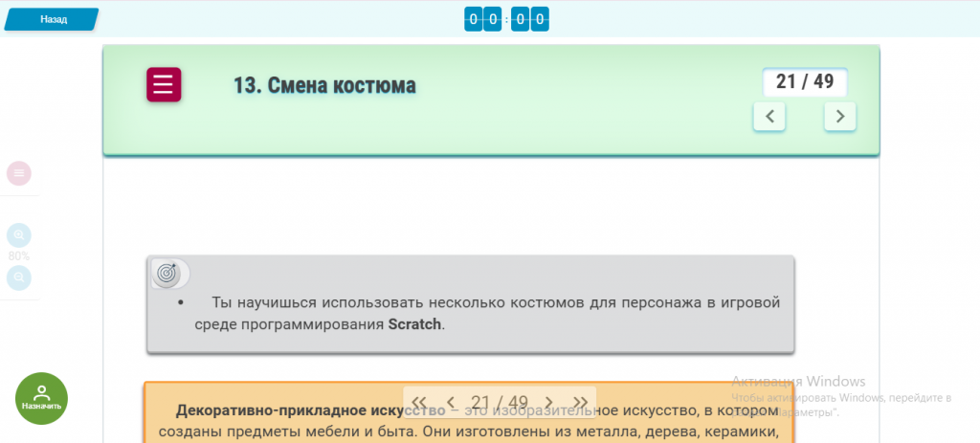Click the target goal icon in gray box
This screenshot has width=980, height=443.
(x=167, y=274)
